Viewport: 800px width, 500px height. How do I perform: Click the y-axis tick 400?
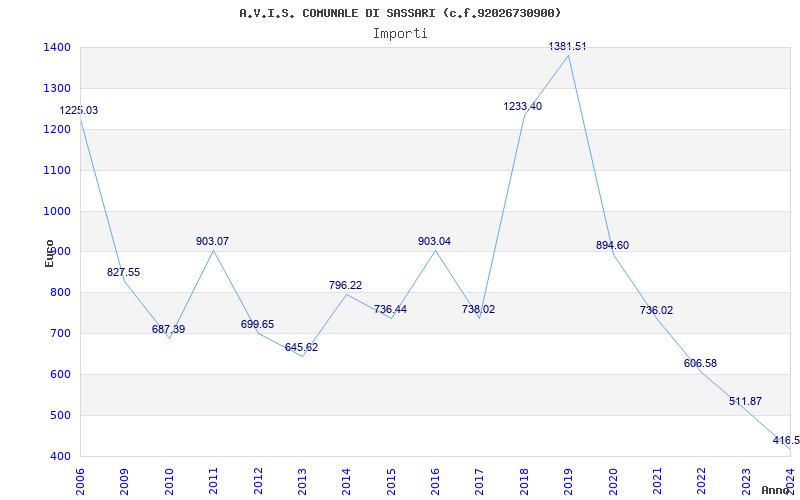pyautogui.click(x=63, y=456)
